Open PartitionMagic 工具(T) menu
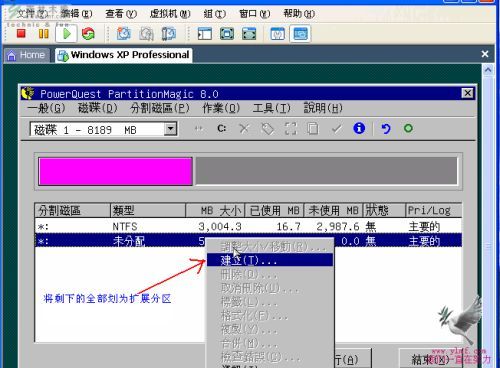 pos(272,108)
